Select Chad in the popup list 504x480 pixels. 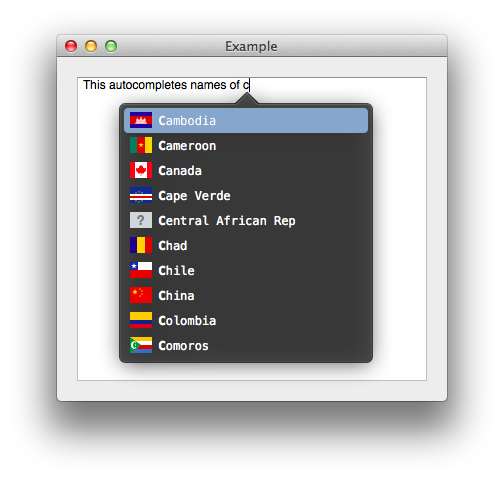point(246,246)
